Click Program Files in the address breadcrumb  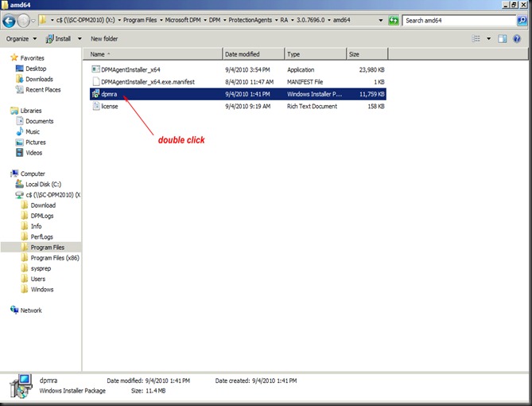pyautogui.click(x=140, y=20)
